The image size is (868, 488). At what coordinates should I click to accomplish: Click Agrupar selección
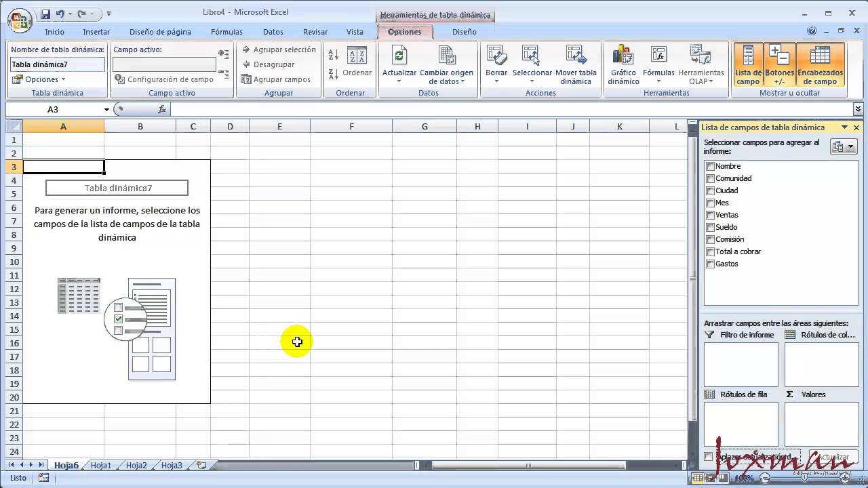[x=279, y=49]
